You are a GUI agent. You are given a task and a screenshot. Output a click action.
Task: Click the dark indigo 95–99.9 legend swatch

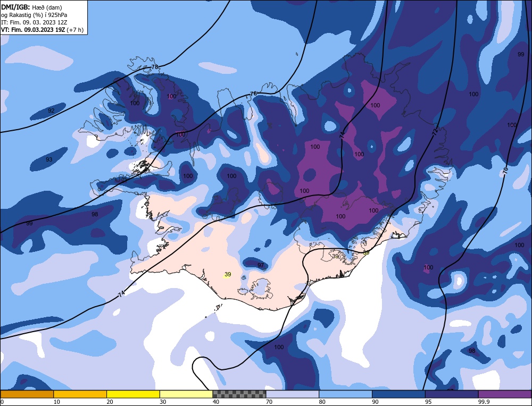[x=452, y=394]
